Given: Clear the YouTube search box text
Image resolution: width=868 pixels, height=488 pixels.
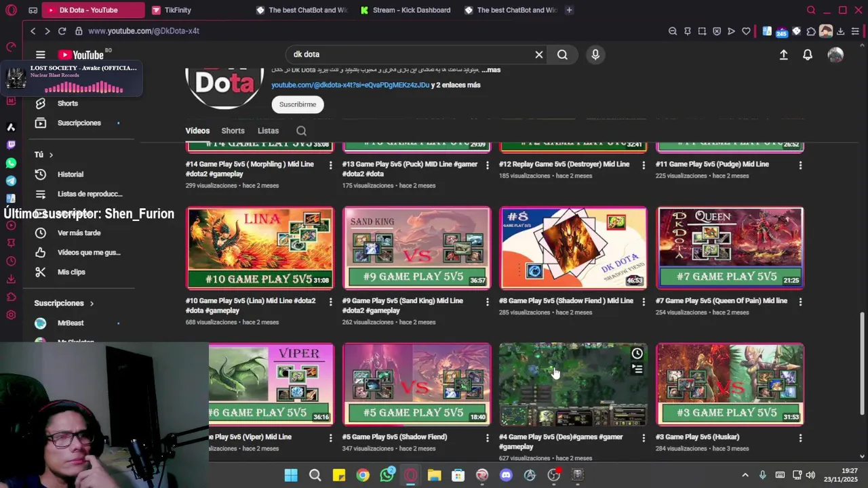Looking at the screenshot, I should click(539, 54).
